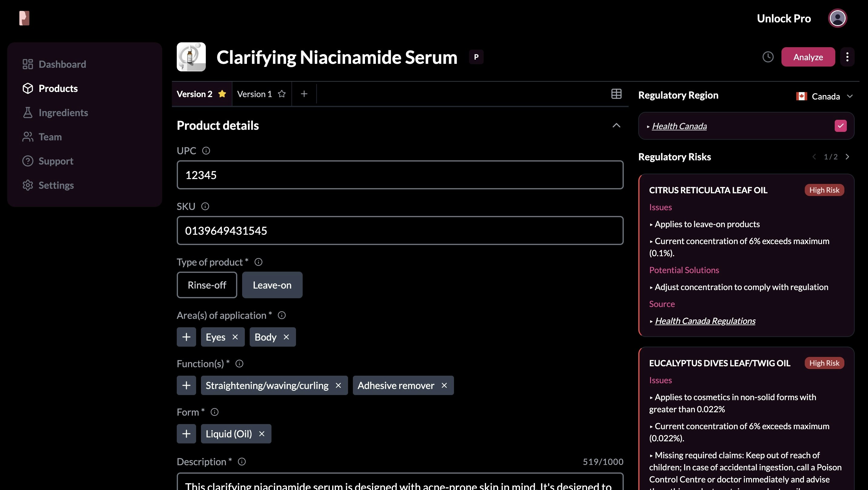Advance to the next regulatory risk

tap(848, 157)
